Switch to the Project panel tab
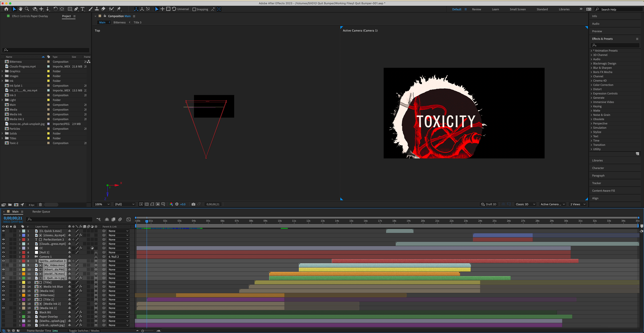Image resolution: width=644 pixels, height=333 pixels. (x=67, y=16)
